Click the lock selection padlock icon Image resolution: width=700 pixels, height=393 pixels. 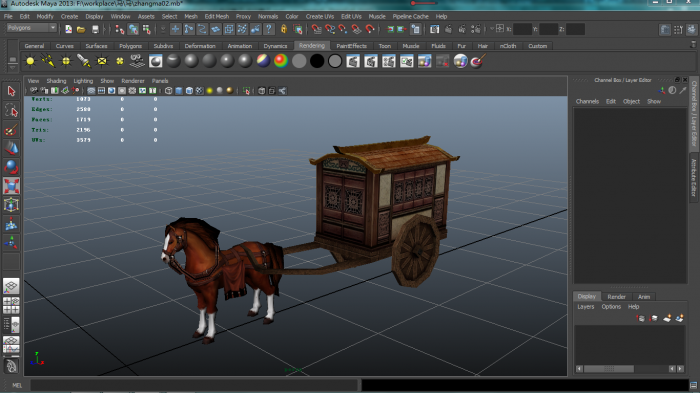pyautogui.click(x=283, y=29)
